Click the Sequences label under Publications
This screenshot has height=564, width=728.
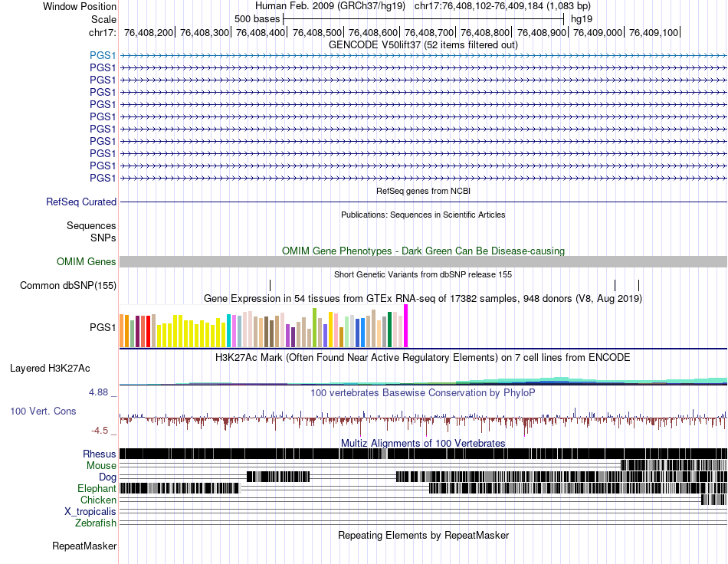pyautogui.click(x=91, y=225)
